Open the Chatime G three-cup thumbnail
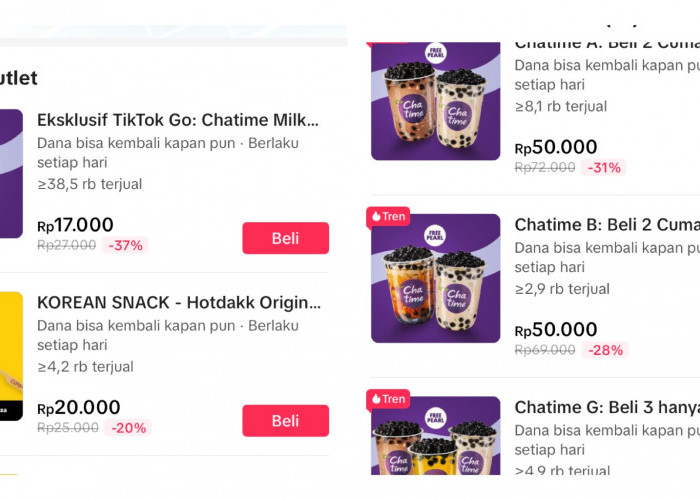 [x=435, y=440]
